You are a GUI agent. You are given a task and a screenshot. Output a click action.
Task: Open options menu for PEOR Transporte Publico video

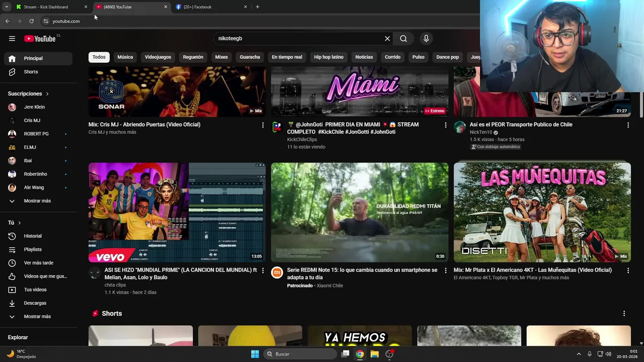point(628,125)
